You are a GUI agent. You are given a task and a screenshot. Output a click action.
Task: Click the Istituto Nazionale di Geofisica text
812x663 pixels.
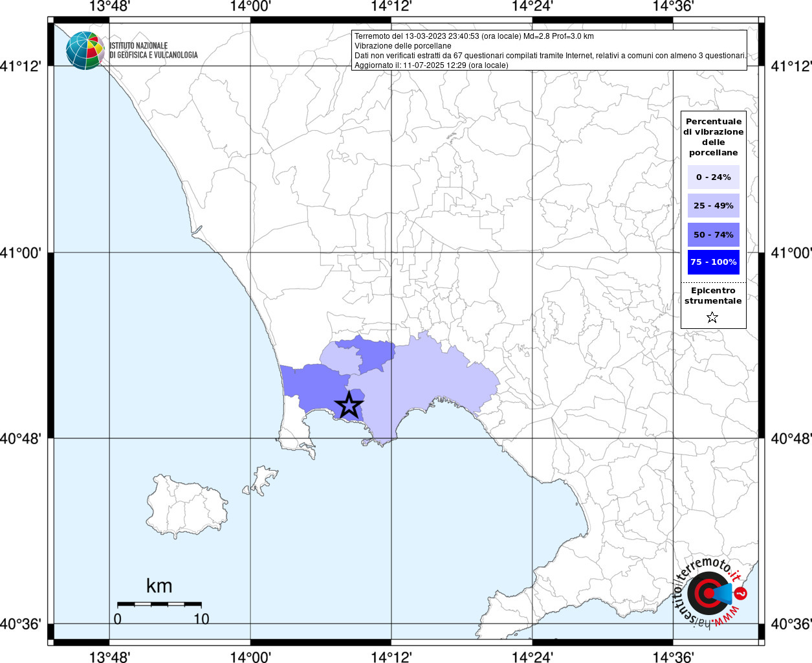153,51
